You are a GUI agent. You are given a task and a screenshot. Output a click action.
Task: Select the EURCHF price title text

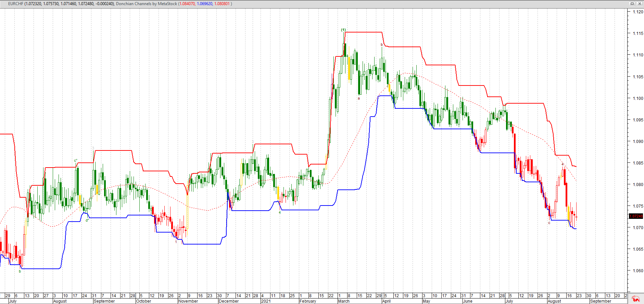61,4
